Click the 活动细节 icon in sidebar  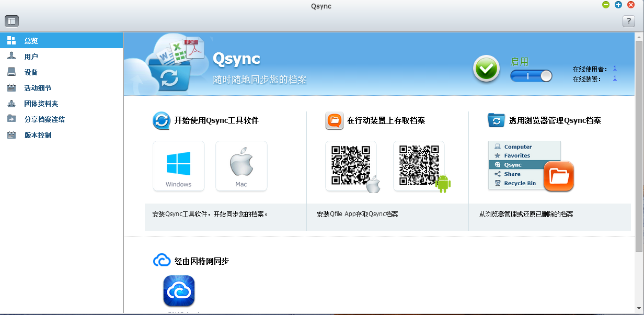pos(11,88)
